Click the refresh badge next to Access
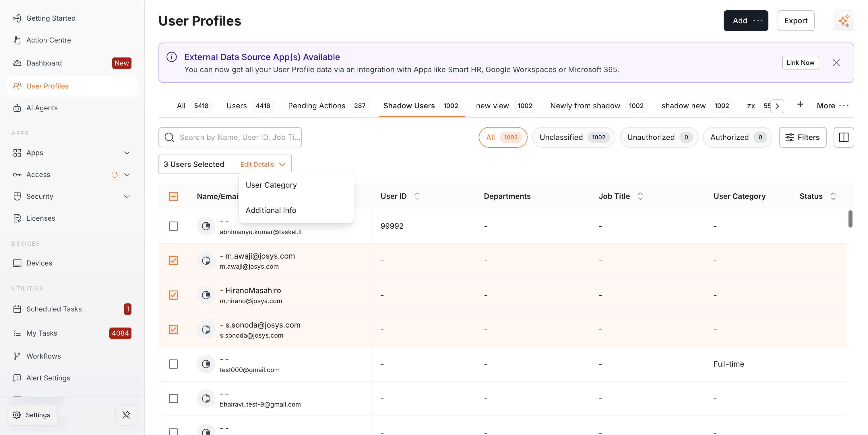The image size is (868, 435). [115, 175]
